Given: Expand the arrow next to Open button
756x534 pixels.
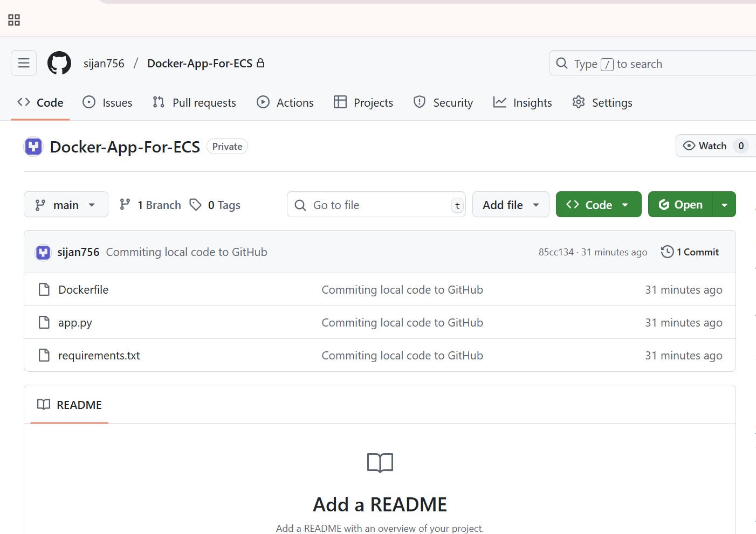Looking at the screenshot, I should pos(725,204).
